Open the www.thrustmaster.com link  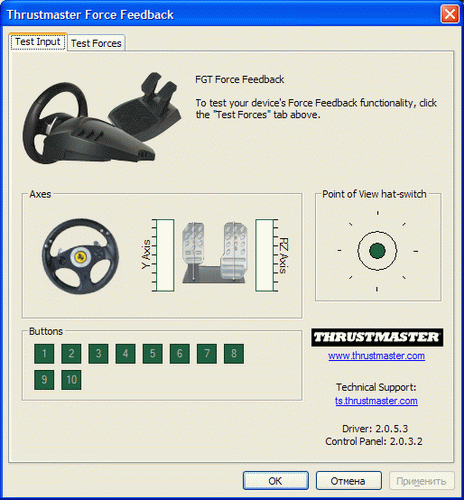(x=376, y=356)
